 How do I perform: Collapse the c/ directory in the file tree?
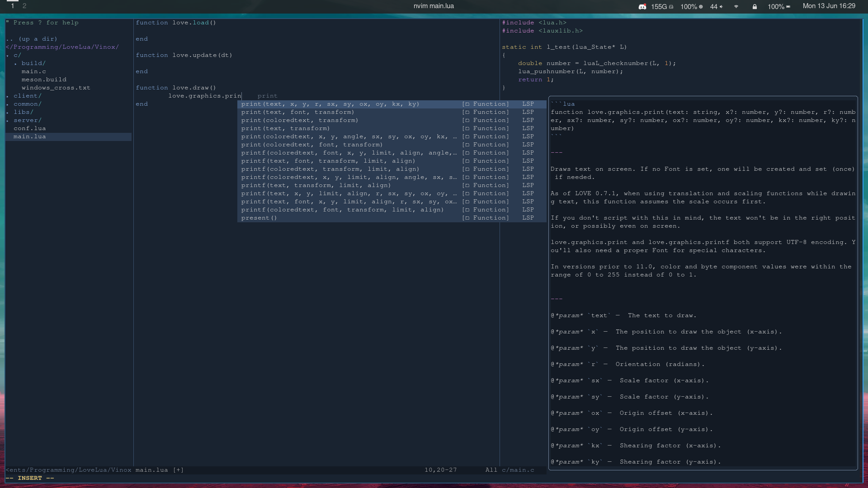tap(17, 55)
